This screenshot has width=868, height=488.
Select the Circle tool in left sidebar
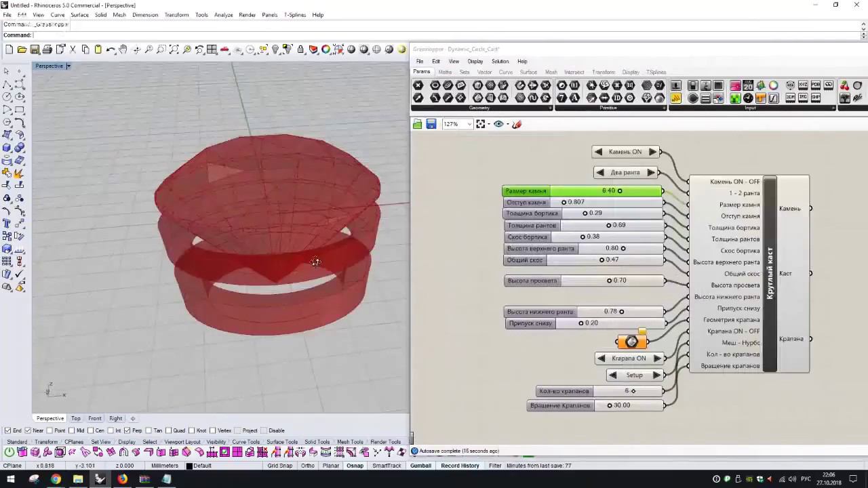[7, 97]
